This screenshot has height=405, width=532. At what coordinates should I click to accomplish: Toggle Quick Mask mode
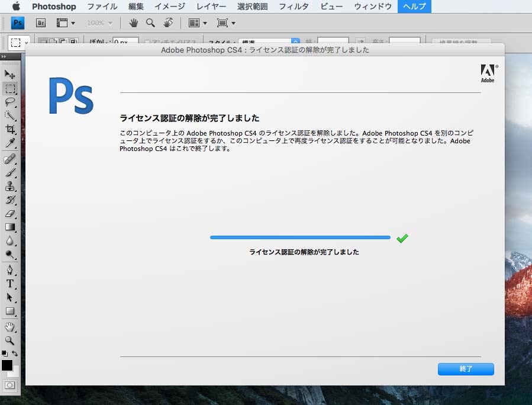tap(9, 385)
